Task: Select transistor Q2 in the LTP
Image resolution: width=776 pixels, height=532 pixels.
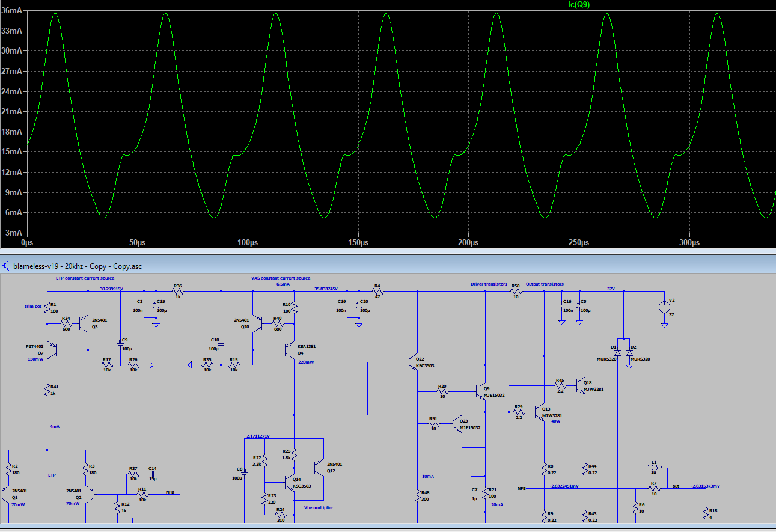Action: pos(90,495)
